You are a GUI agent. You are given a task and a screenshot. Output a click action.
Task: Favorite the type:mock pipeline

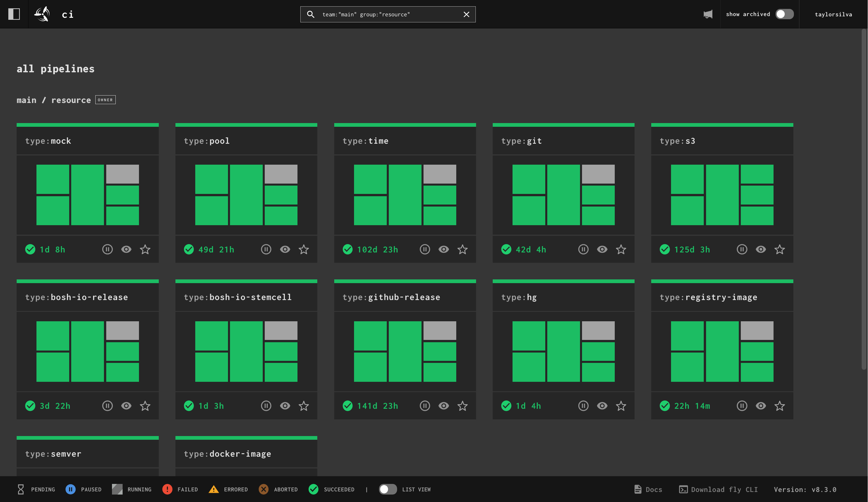click(145, 249)
